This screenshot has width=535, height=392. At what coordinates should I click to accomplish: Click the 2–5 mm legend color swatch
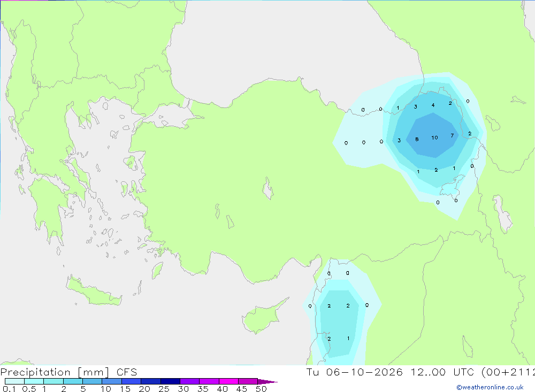73,381
